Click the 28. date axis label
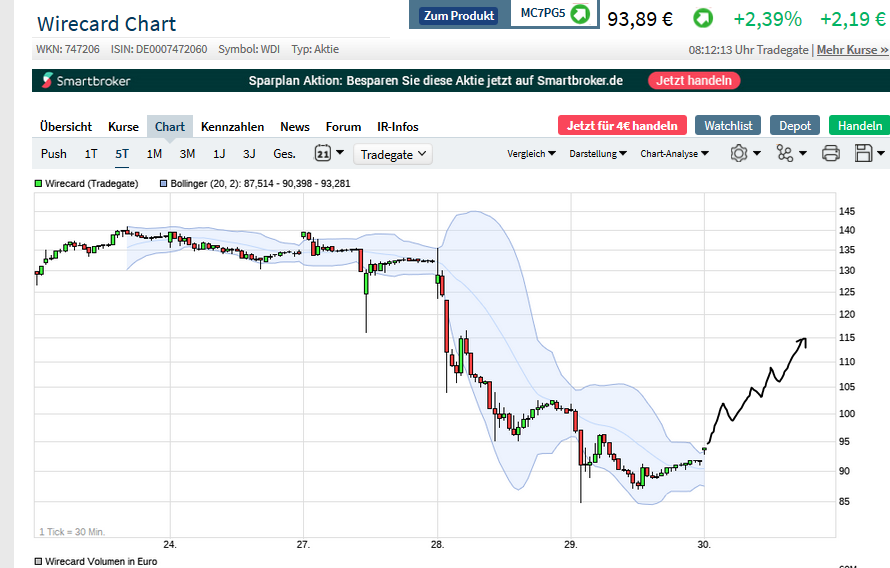The width and height of the screenshot is (890, 568). point(437,545)
